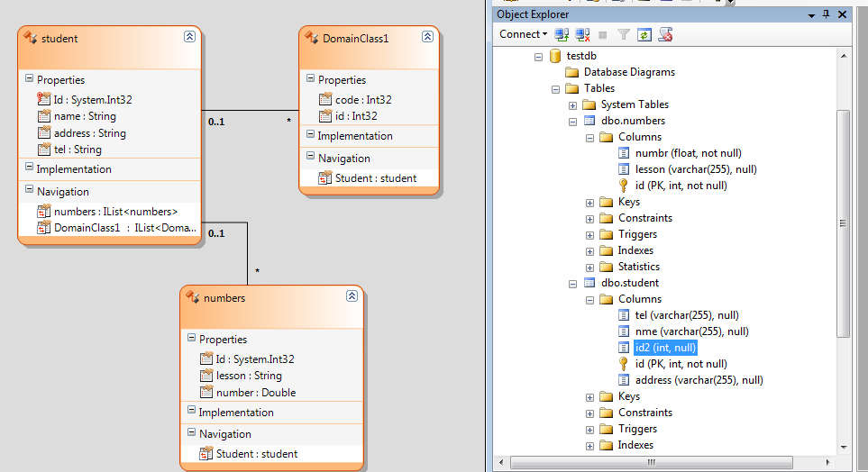Screen dimensions: 868x472
Task: Click the Connect Object Explorer icon in toolbar
Action: coord(562,35)
